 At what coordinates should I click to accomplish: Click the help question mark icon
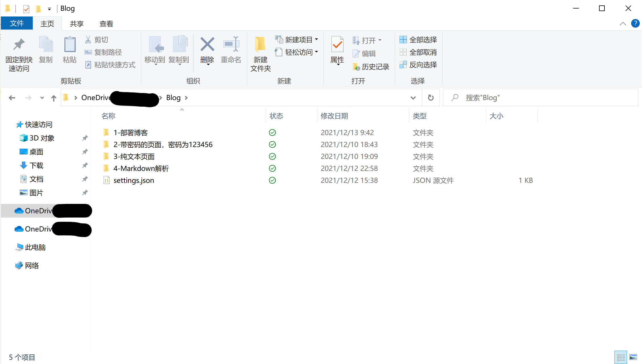[x=635, y=24]
